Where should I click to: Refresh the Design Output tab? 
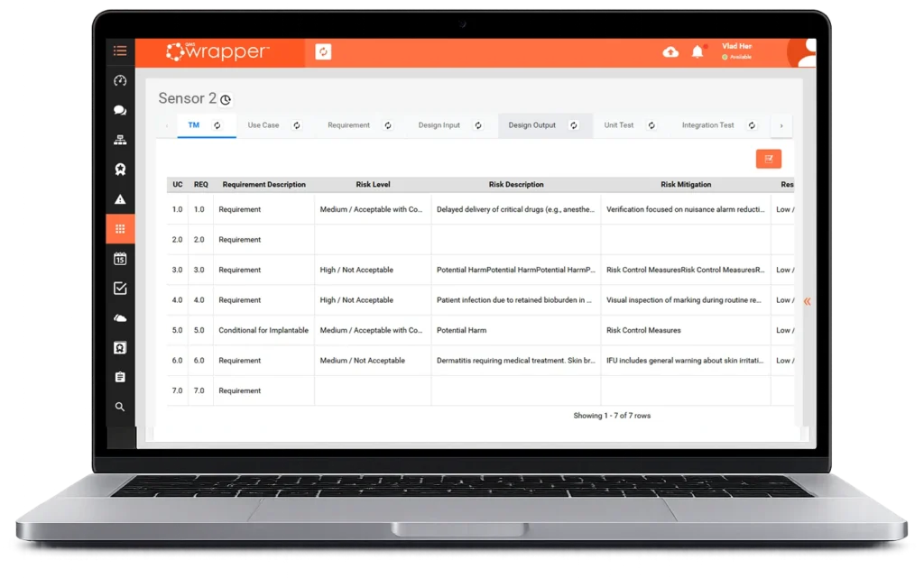pos(573,125)
